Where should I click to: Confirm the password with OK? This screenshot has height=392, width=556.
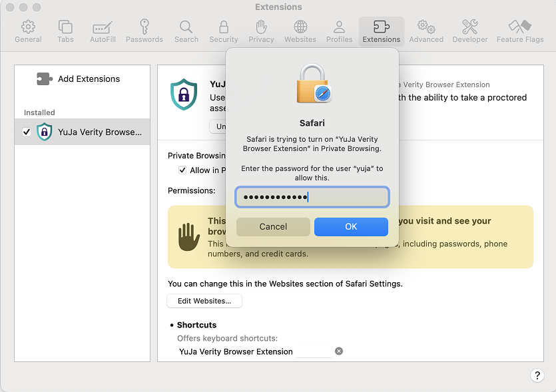click(x=351, y=226)
